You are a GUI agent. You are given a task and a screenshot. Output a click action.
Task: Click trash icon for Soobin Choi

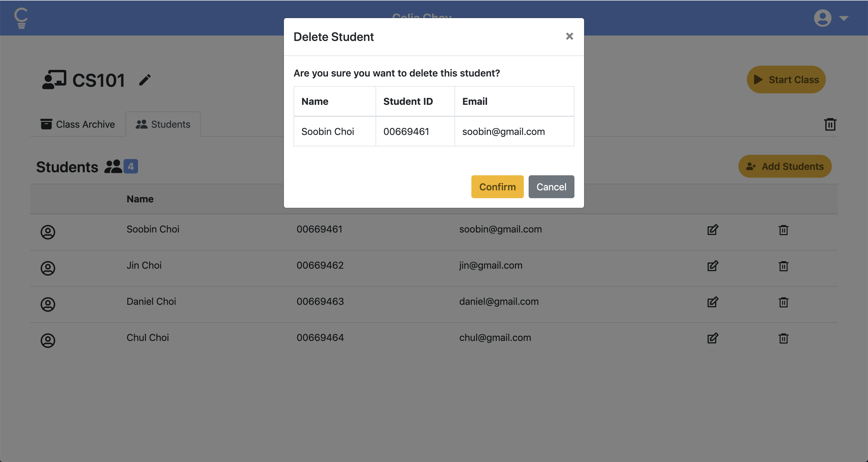pos(783,230)
